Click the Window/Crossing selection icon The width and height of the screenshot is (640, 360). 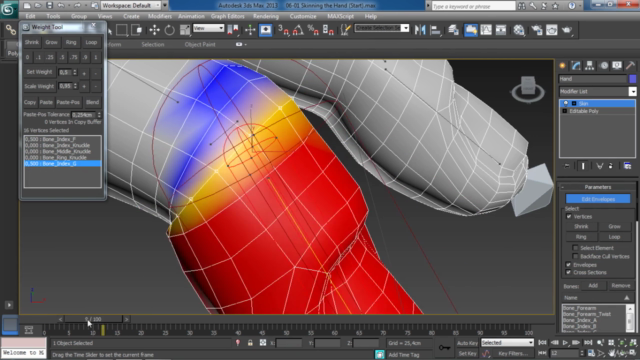pyautogui.click(x=137, y=30)
